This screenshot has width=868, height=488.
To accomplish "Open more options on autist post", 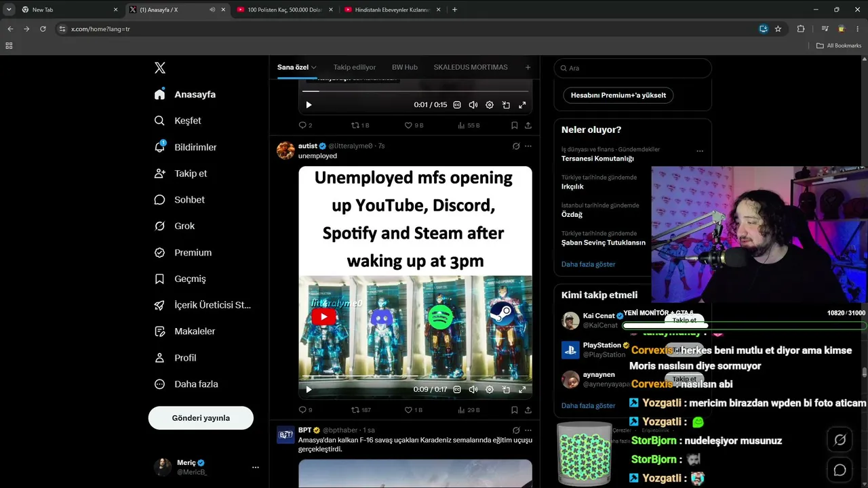I will coord(528,146).
